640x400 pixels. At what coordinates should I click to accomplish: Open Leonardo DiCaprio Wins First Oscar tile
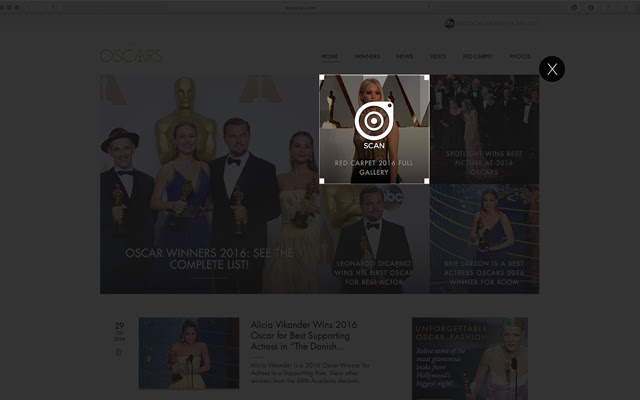374,239
